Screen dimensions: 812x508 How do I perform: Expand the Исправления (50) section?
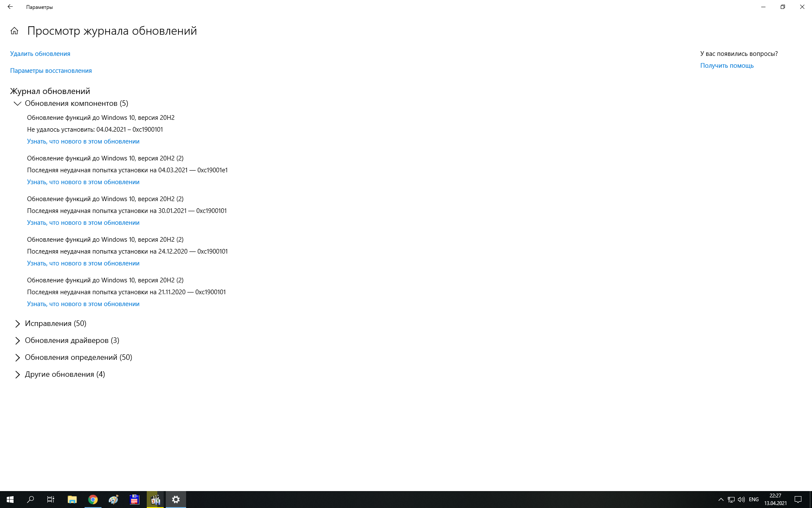point(17,323)
